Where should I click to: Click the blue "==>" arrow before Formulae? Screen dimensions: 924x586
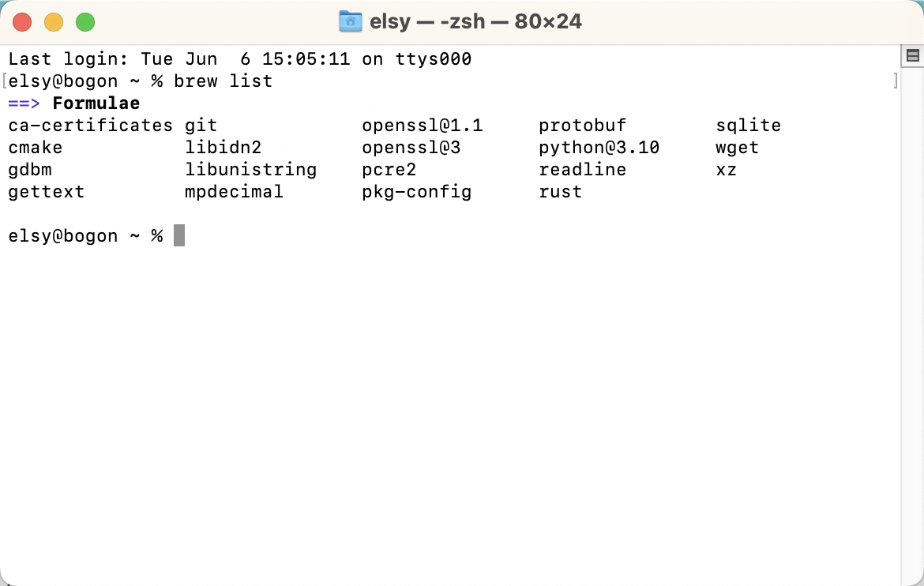click(x=24, y=103)
